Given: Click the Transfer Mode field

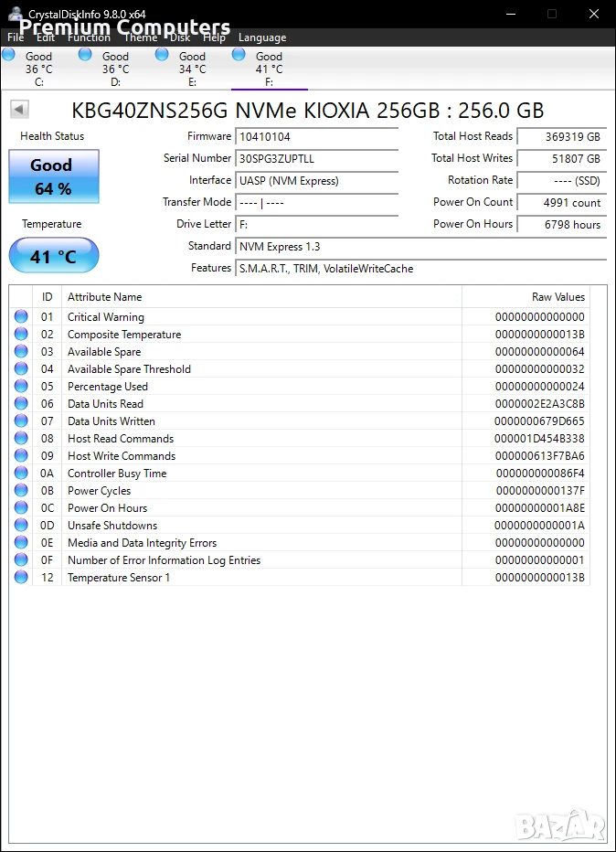Looking at the screenshot, I should (317, 203).
